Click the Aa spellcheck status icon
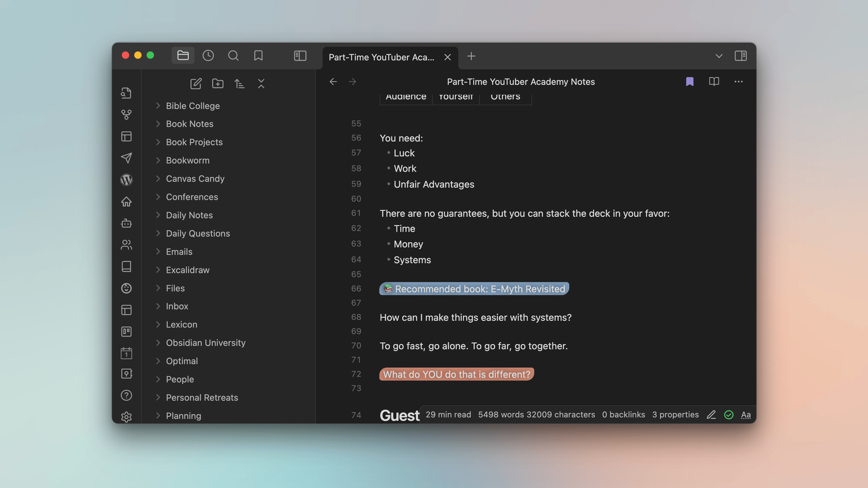 pyautogui.click(x=746, y=415)
